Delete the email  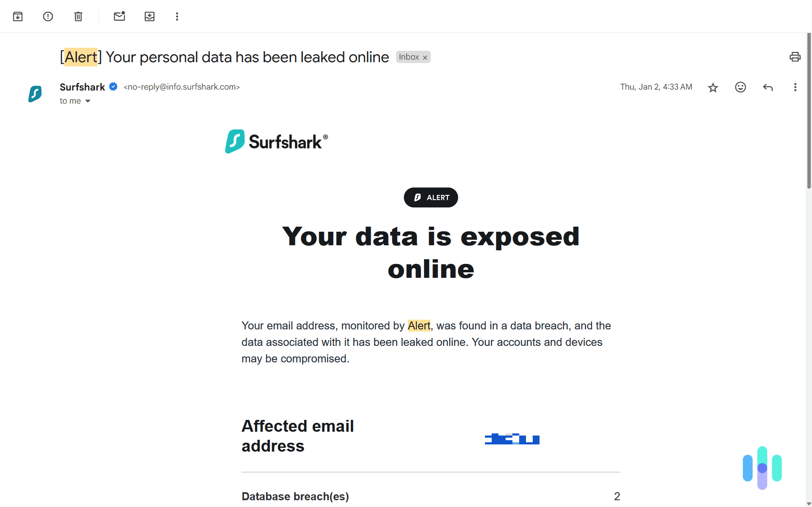pos(78,16)
